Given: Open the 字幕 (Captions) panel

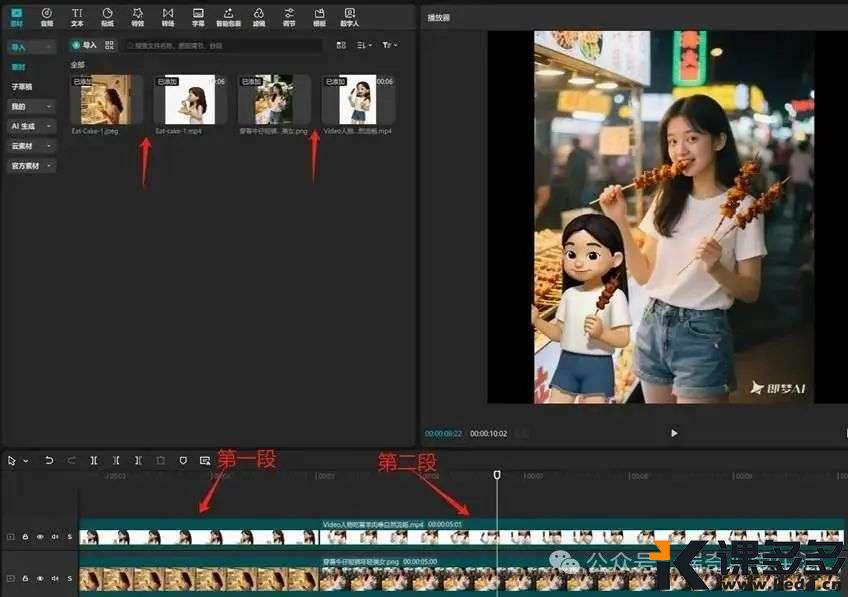Looking at the screenshot, I should click(198, 16).
